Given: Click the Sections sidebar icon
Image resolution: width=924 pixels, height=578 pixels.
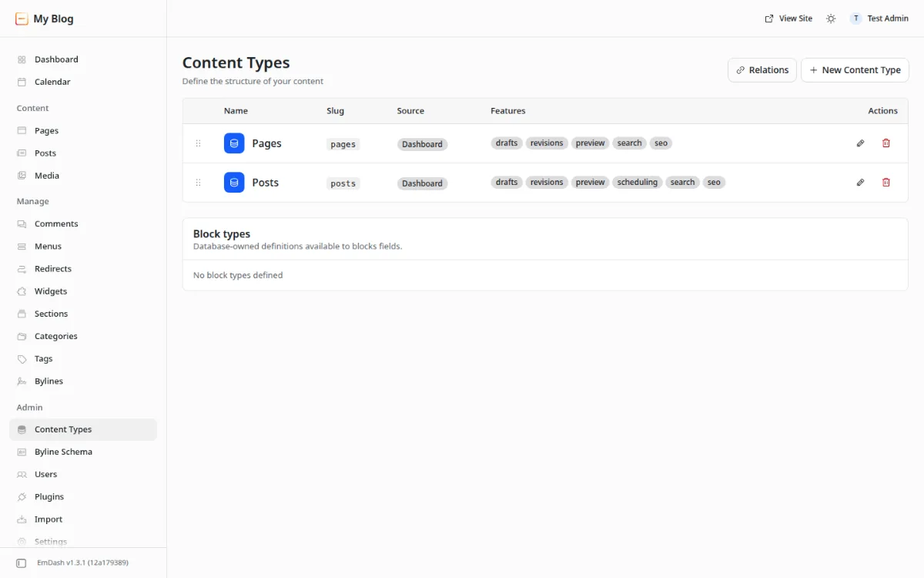Looking at the screenshot, I should pos(22,314).
